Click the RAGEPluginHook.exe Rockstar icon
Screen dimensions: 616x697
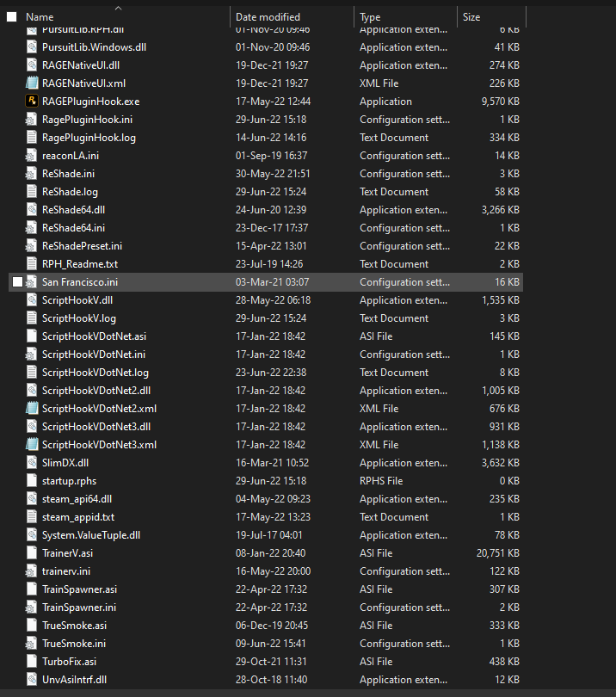[32, 102]
